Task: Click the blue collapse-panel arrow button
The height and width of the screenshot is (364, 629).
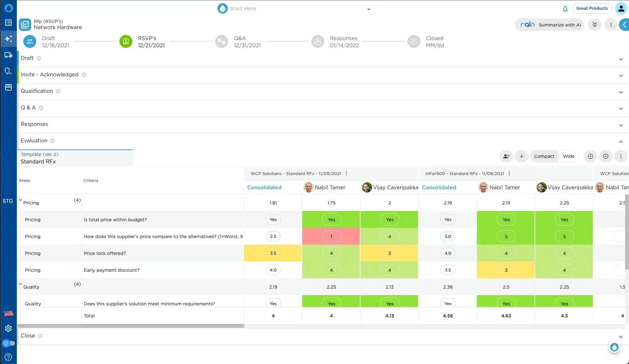Action: point(624,25)
